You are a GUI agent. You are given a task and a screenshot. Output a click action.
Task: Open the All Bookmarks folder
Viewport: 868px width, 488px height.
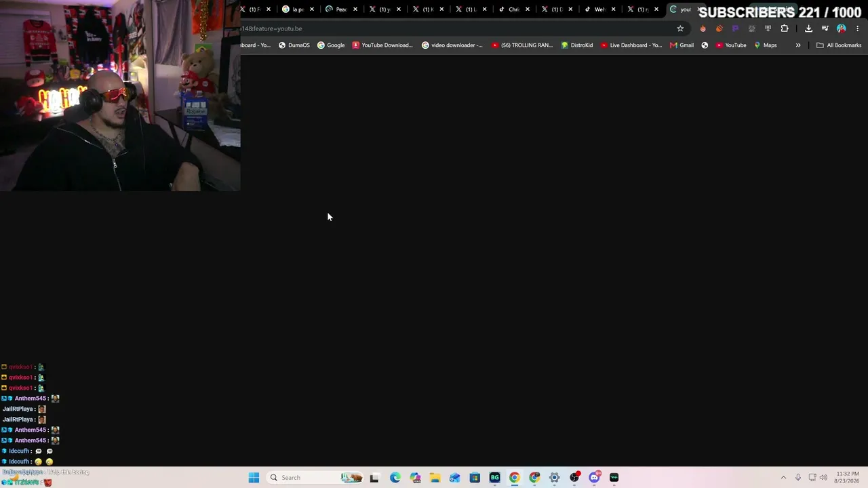click(839, 45)
